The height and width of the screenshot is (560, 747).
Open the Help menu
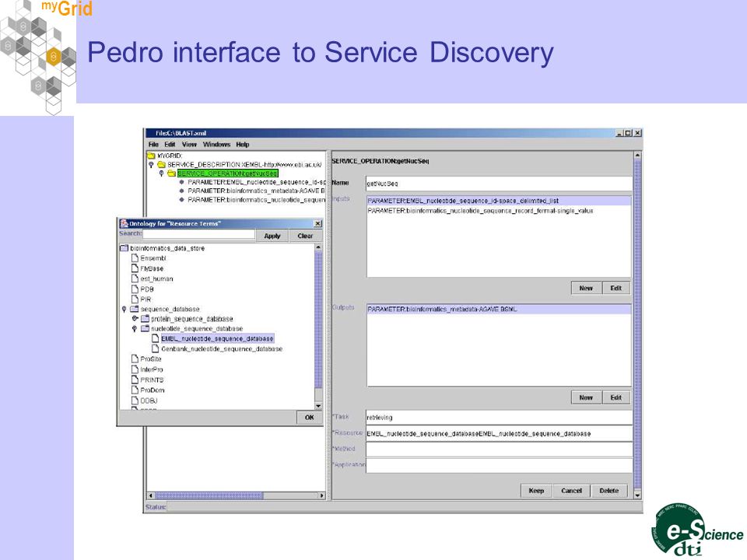pyautogui.click(x=243, y=145)
